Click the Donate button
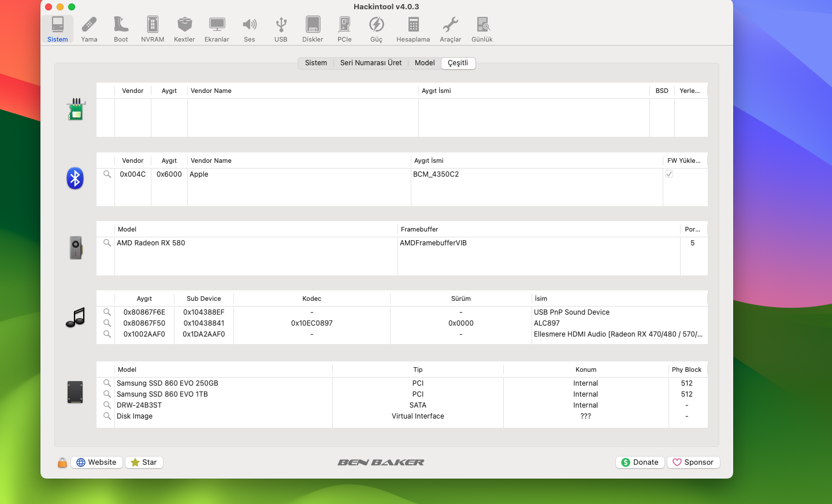 point(640,462)
